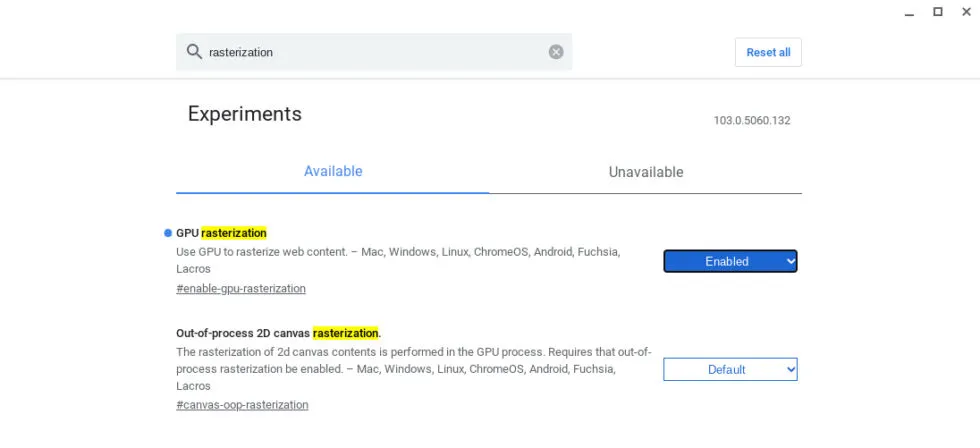Click the Experiments page heading

[x=244, y=114]
